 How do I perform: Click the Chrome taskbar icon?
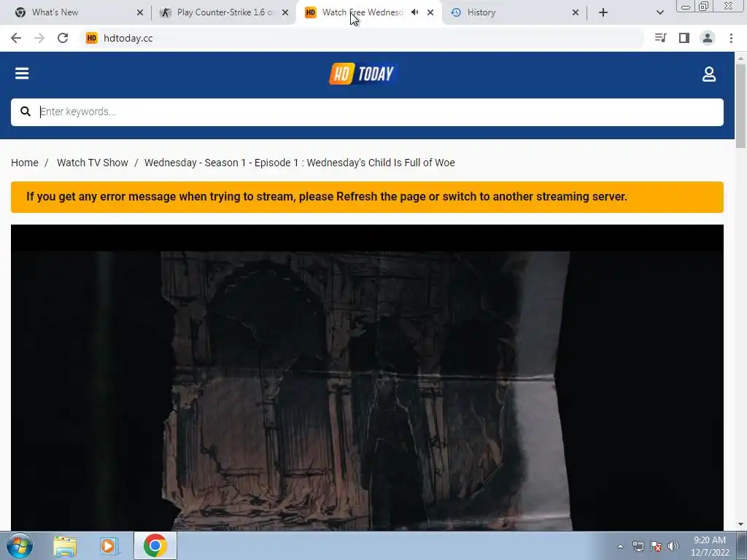click(155, 545)
